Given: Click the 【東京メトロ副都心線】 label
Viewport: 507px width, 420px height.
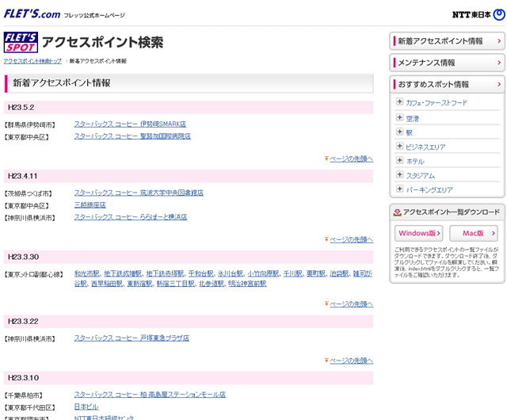Looking at the screenshot, I should pos(33,275).
